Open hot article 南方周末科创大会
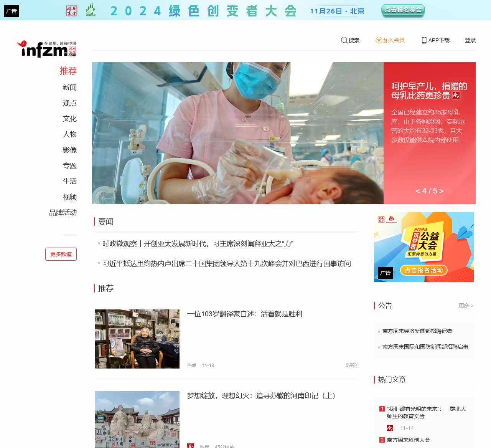The width and height of the screenshot is (491, 448). pyautogui.click(x=409, y=440)
